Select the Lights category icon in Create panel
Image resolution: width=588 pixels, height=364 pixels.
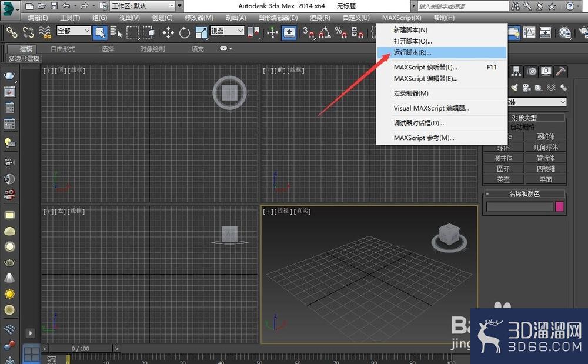point(514,88)
